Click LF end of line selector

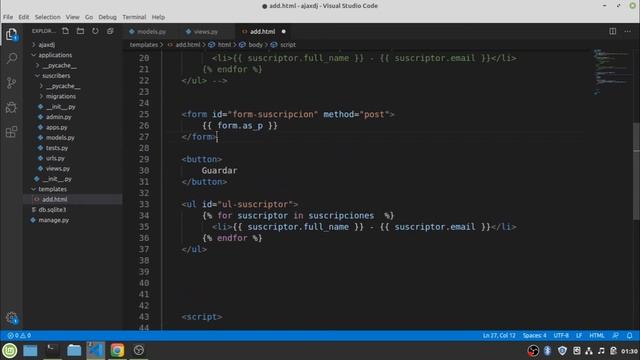tap(579, 336)
